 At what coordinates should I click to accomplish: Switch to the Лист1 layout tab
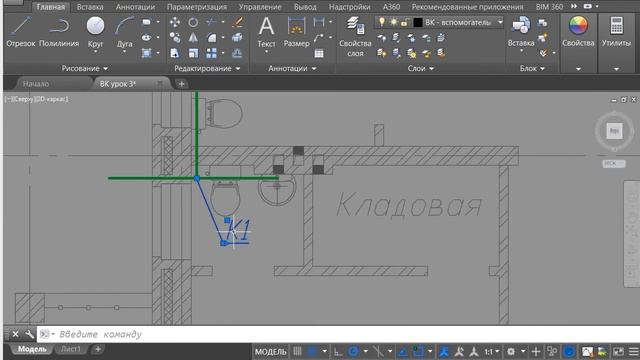pyautogui.click(x=71, y=349)
